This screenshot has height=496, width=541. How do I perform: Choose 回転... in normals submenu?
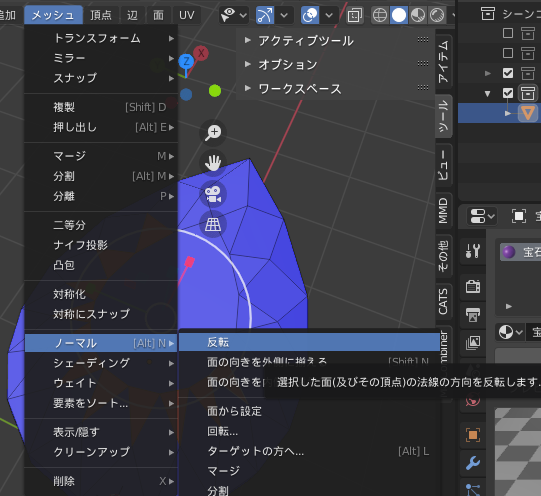tap(309, 431)
